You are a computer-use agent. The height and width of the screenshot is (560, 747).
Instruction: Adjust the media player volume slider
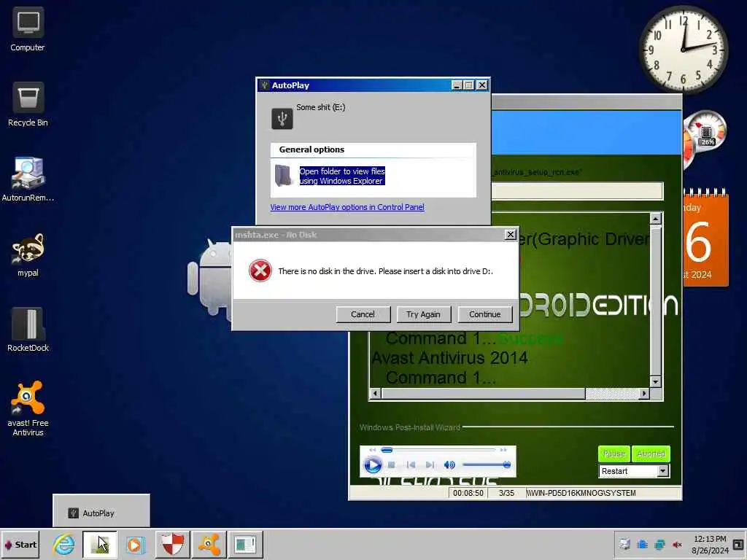(487, 464)
